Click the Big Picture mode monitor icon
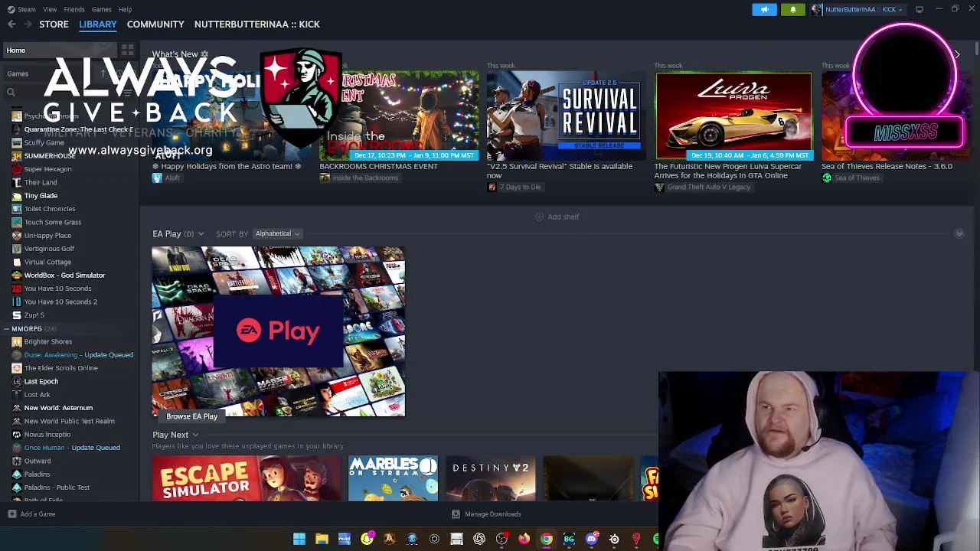The image size is (980, 551). tap(919, 9)
